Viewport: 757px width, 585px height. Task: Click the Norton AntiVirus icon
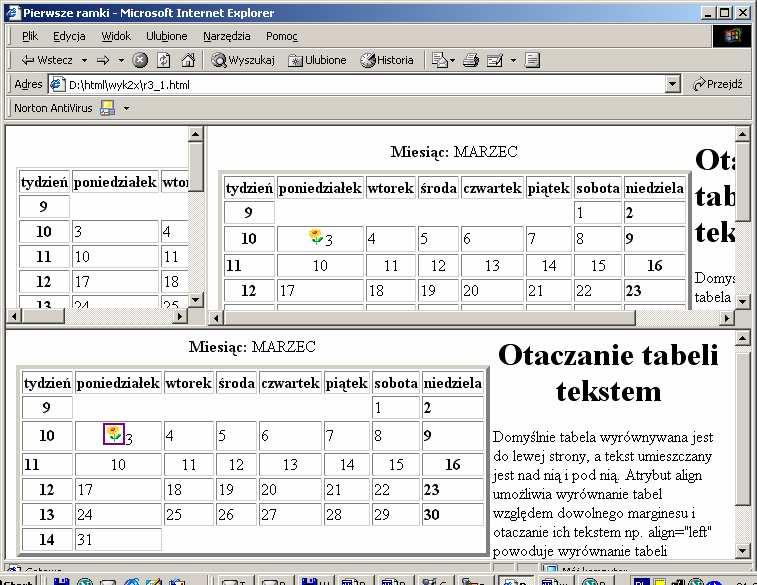107,108
